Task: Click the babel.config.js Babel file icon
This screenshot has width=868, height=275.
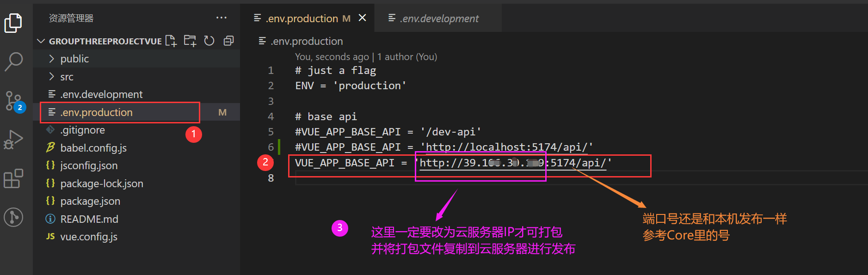Action: (50, 147)
